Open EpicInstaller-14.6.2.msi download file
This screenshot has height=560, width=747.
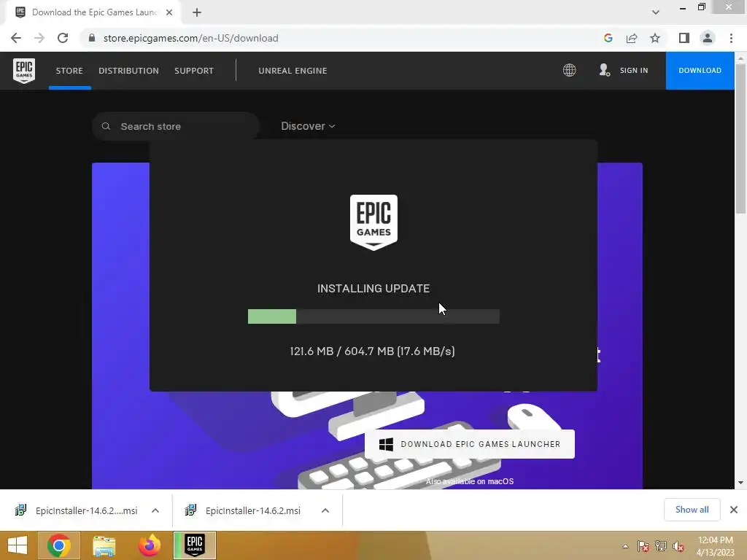tap(252, 510)
